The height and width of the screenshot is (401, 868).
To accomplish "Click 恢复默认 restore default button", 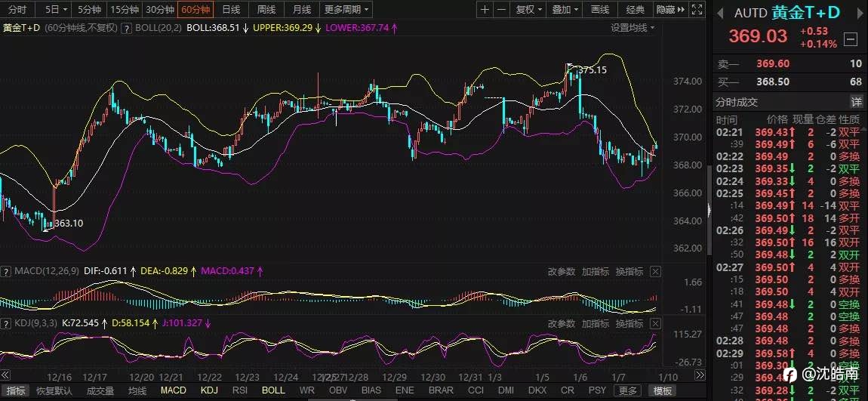I will (x=54, y=390).
